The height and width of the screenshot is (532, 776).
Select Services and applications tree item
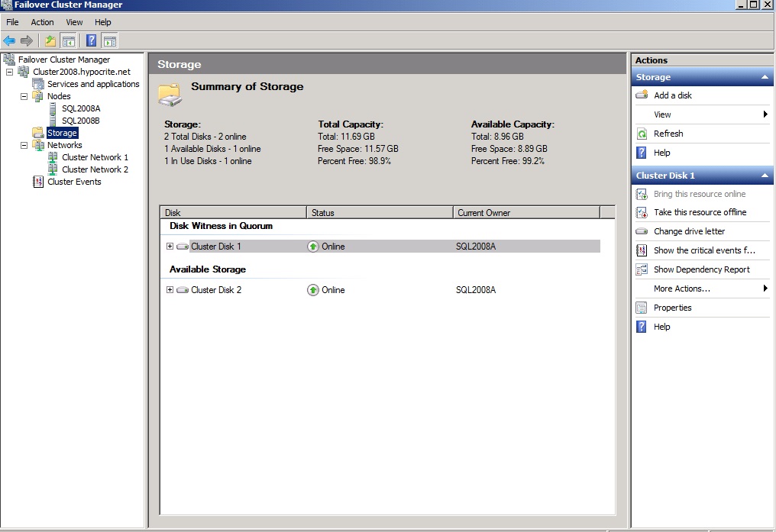[x=93, y=84]
